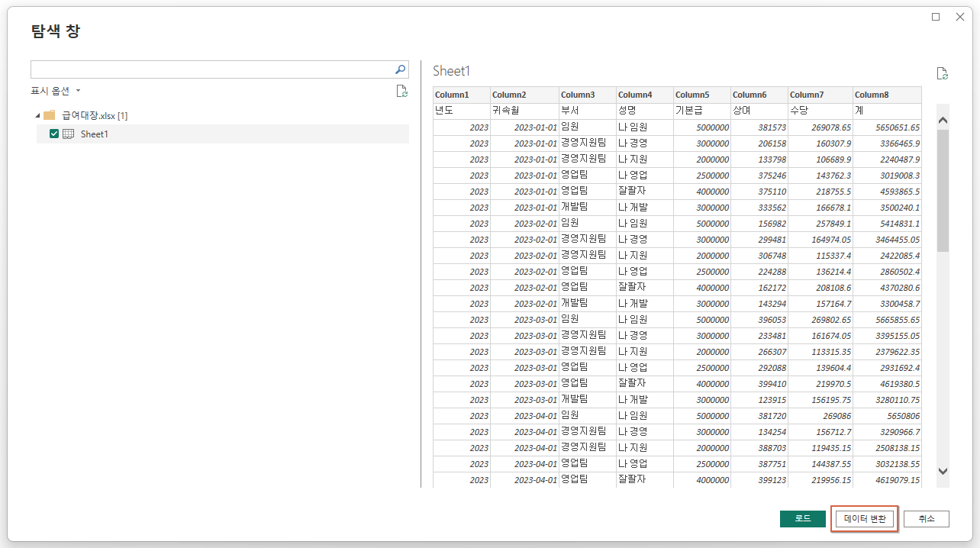
Task: Click the value 5650651.65
Action: coord(897,127)
